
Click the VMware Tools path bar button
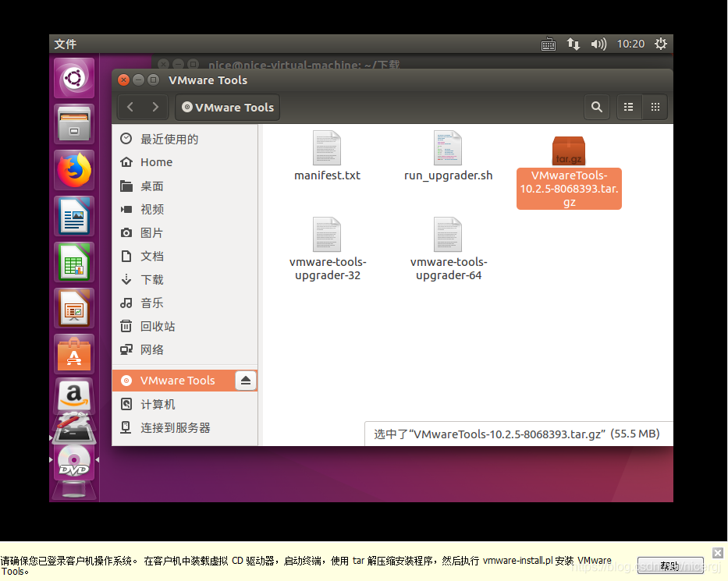coord(228,107)
